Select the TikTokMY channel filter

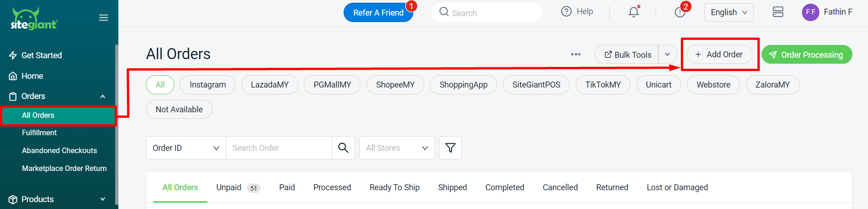click(x=603, y=85)
